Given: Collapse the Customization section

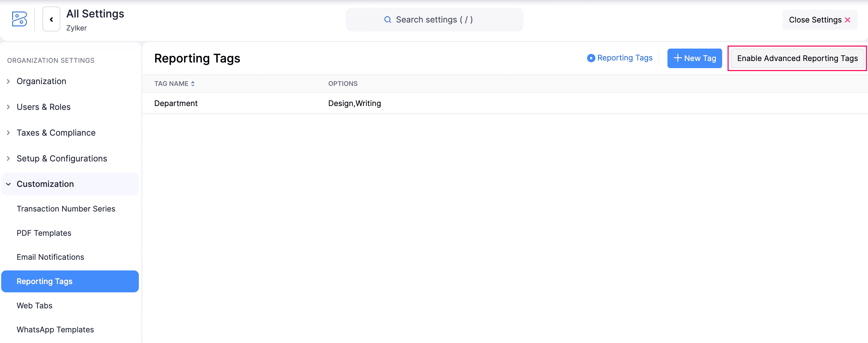Looking at the screenshot, I should (45, 184).
